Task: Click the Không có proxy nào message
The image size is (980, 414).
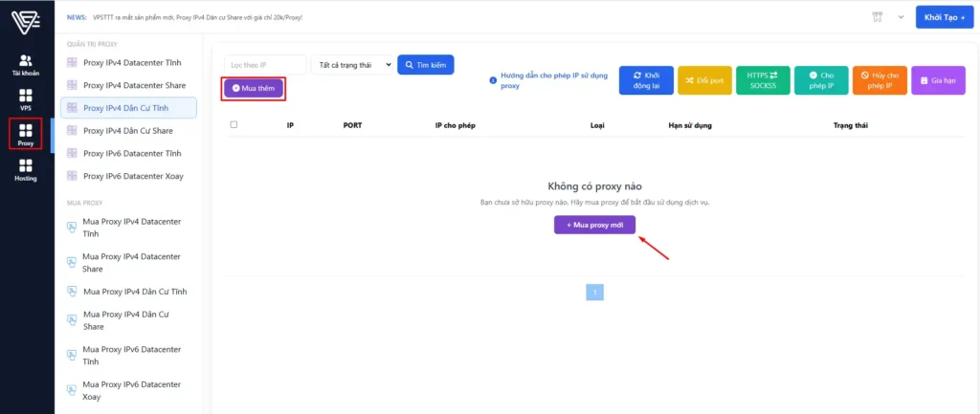Action: 595,186
